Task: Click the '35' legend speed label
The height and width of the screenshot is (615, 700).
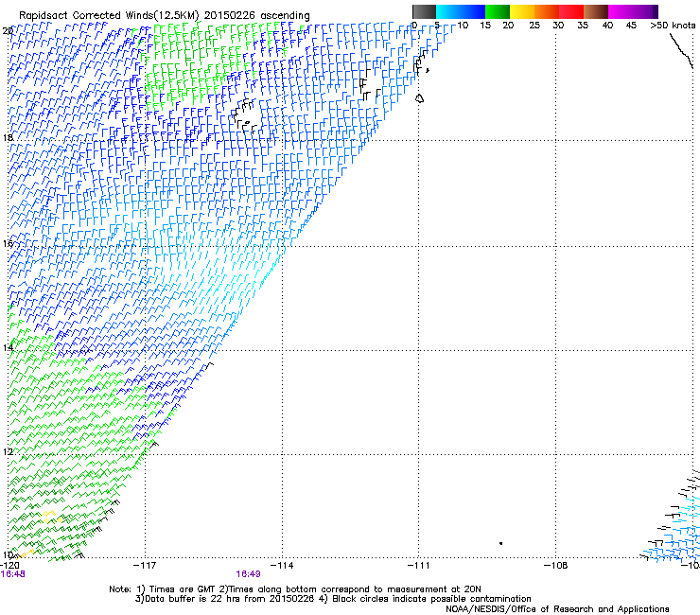Action: tap(583, 26)
